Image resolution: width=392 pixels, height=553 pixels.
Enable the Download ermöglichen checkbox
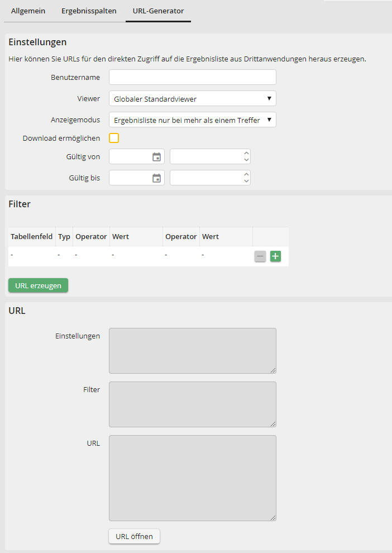[x=114, y=138]
